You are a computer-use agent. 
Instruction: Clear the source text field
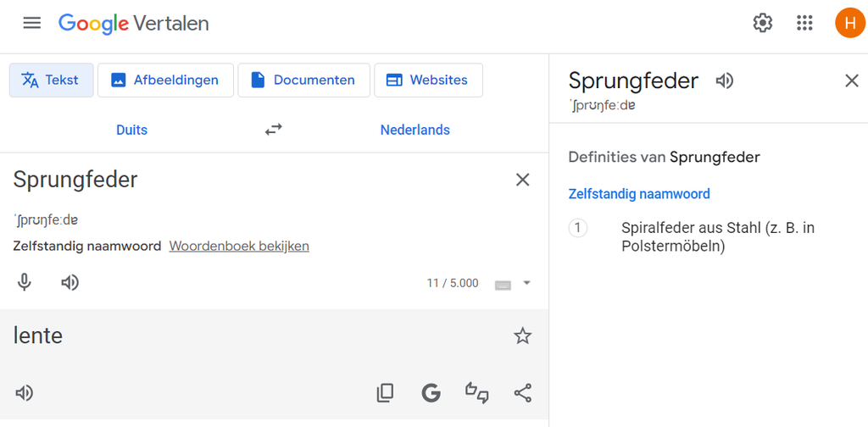coord(523,180)
